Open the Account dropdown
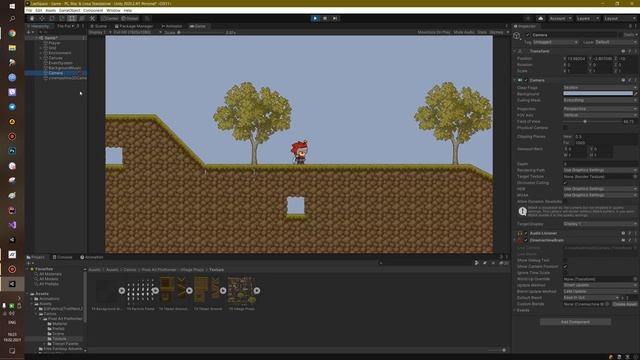This screenshot has width=640, height=360. click(x=560, y=18)
